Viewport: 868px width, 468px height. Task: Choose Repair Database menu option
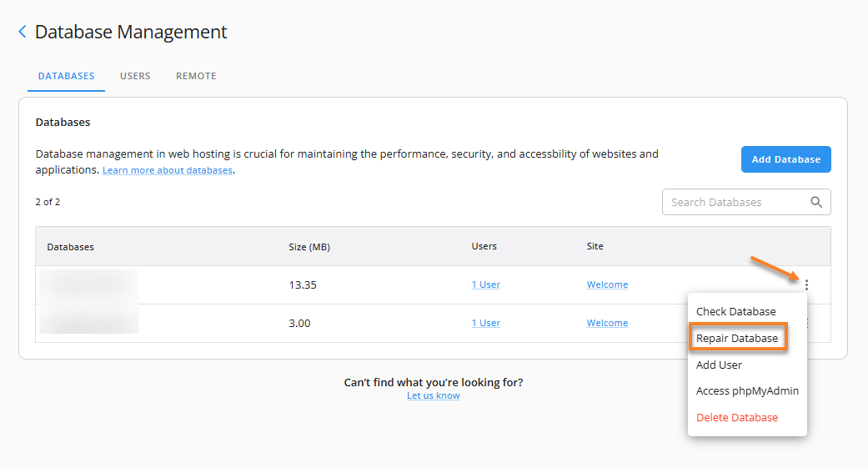click(x=737, y=338)
